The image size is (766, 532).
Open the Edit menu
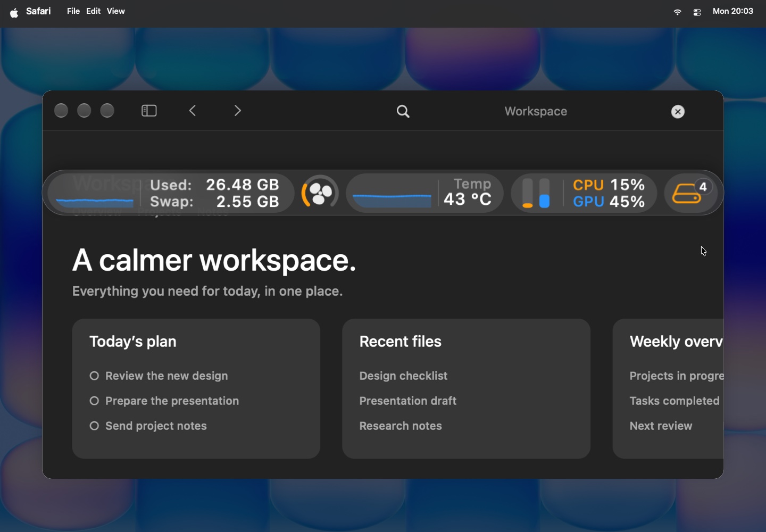(94, 11)
